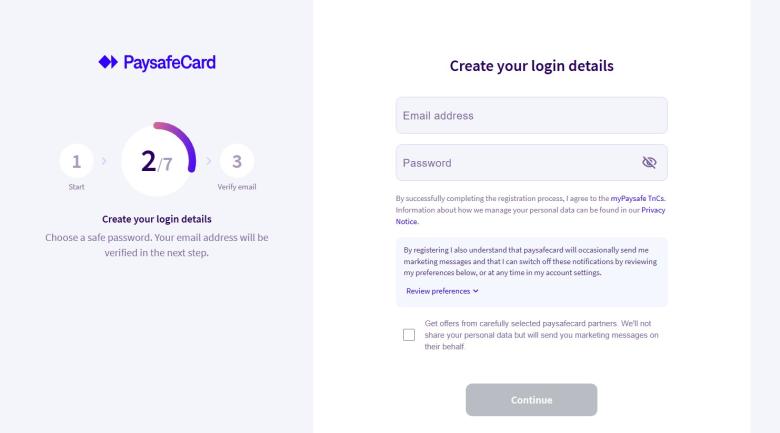
Task: Click the "Start" step label
Action: point(76,187)
